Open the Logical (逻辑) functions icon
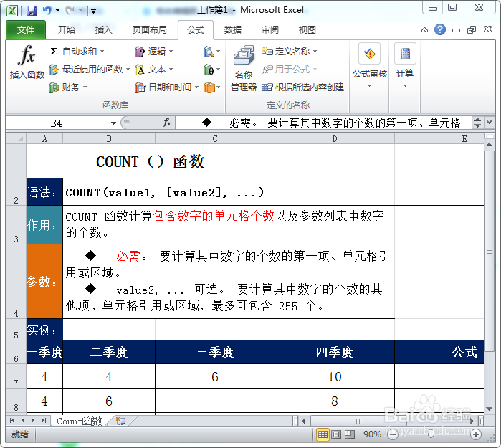 click(140, 51)
